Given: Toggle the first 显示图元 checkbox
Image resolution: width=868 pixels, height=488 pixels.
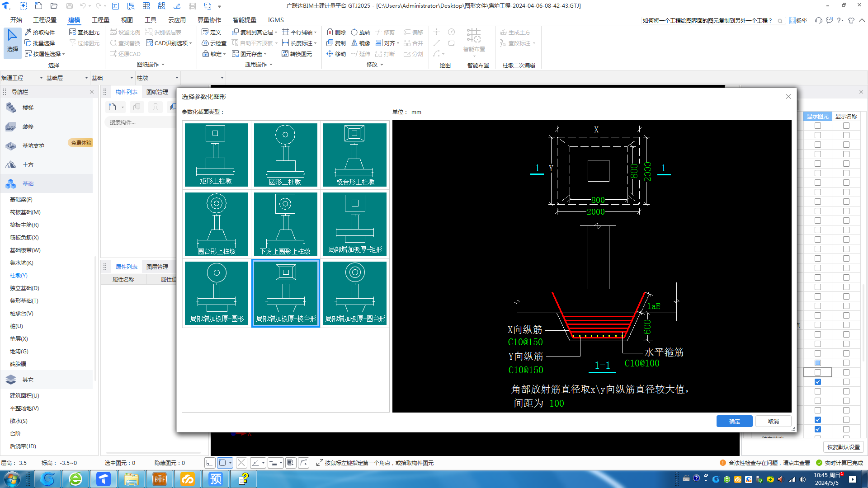Looking at the screenshot, I should point(818,126).
